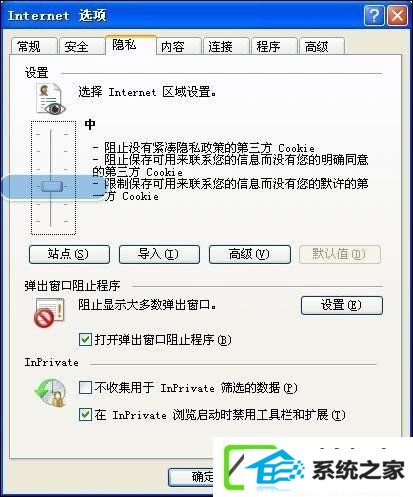Open the 安全 tab
The image size is (413, 497).
pyautogui.click(x=81, y=46)
